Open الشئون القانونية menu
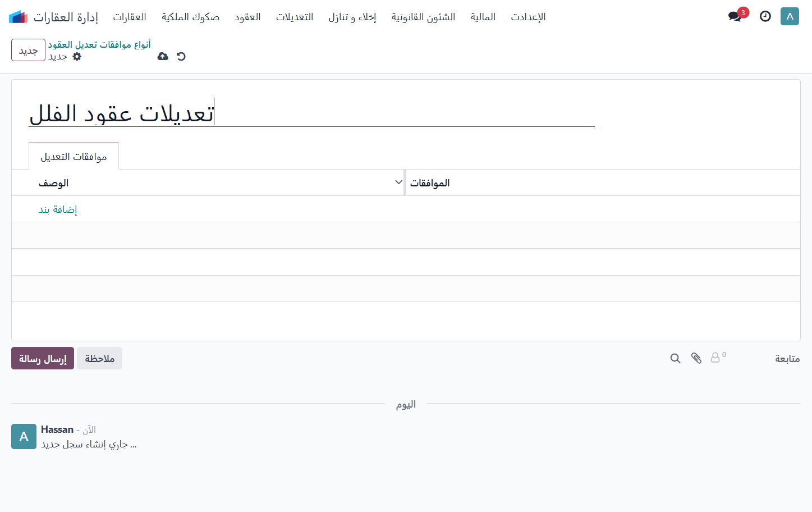 tap(423, 17)
